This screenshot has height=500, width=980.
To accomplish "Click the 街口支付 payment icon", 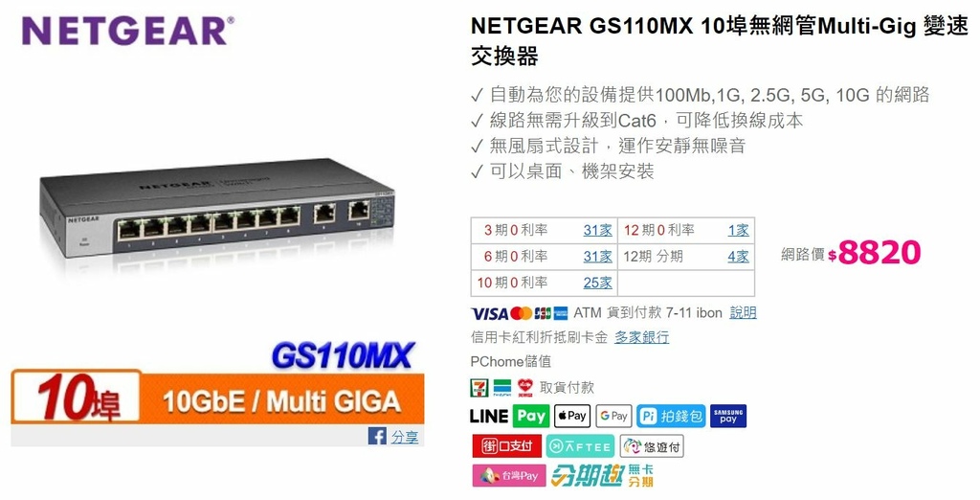I will pyautogui.click(x=507, y=446).
